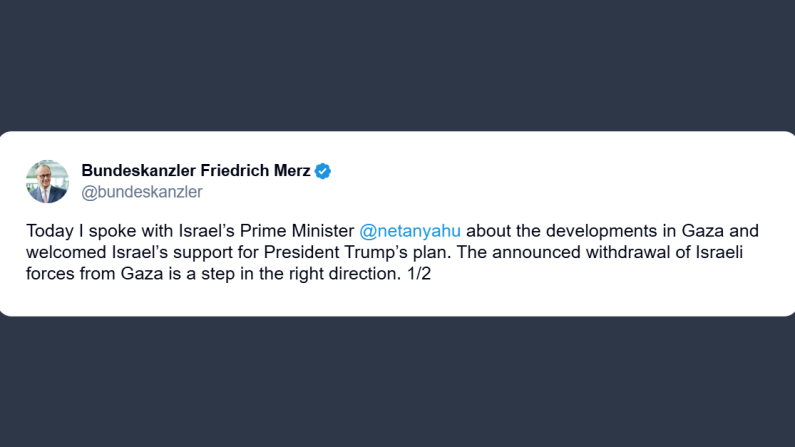Click the profile avatar photo
The width and height of the screenshot is (795, 447).
pos(47,181)
